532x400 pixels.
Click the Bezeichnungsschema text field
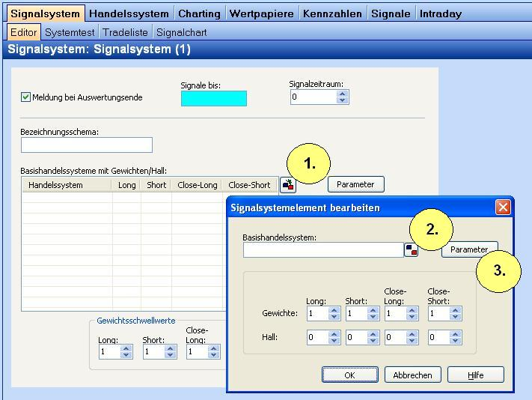click(86, 145)
